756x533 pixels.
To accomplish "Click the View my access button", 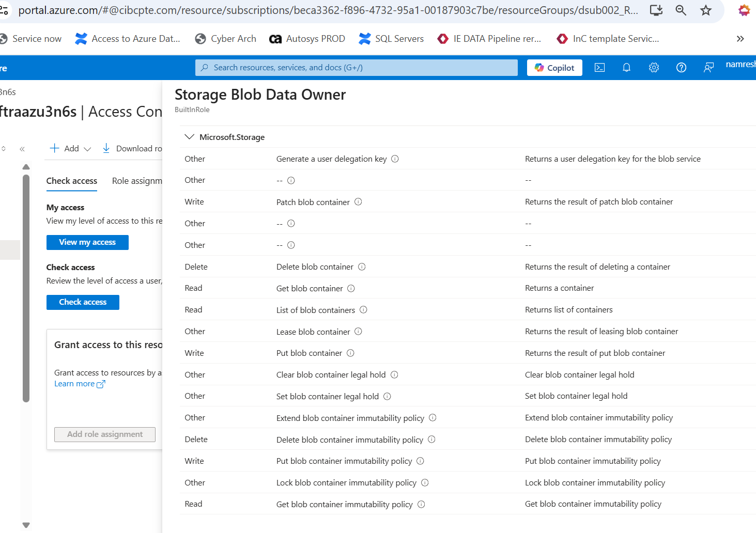I will 87,242.
